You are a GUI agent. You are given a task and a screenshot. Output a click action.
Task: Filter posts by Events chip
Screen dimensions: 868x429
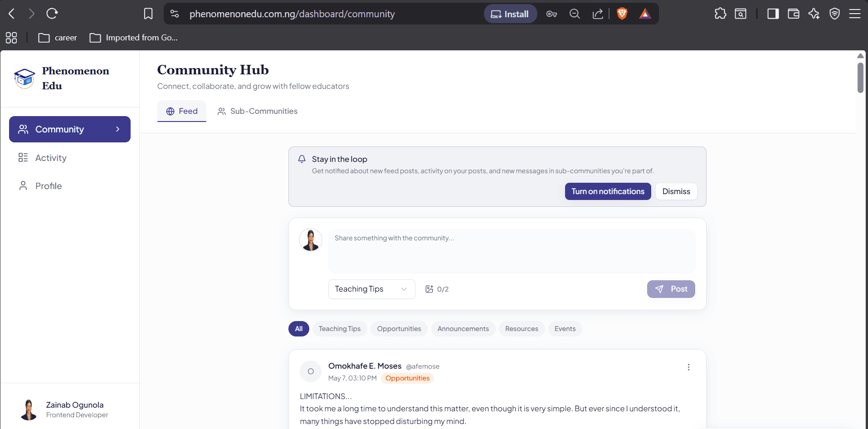click(565, 329)
